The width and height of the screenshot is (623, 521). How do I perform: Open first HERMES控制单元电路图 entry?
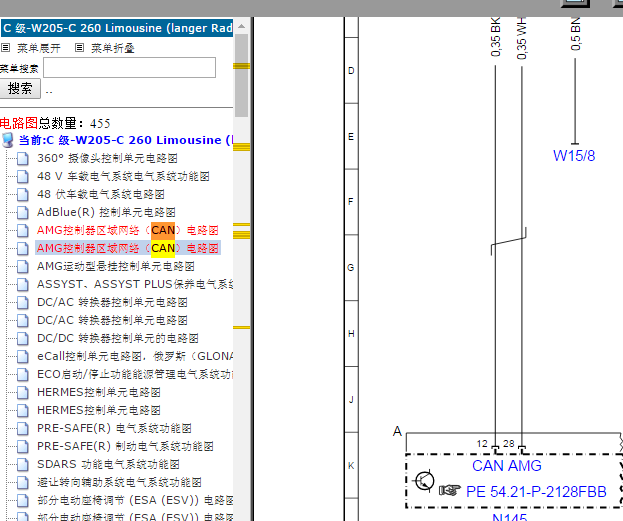pyautogui.click(x=99, y=392)
